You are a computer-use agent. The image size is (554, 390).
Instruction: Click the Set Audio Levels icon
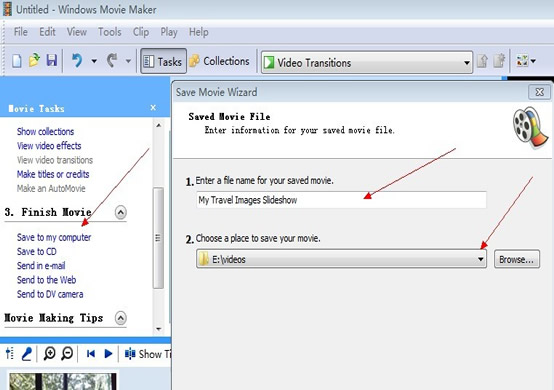10,353
